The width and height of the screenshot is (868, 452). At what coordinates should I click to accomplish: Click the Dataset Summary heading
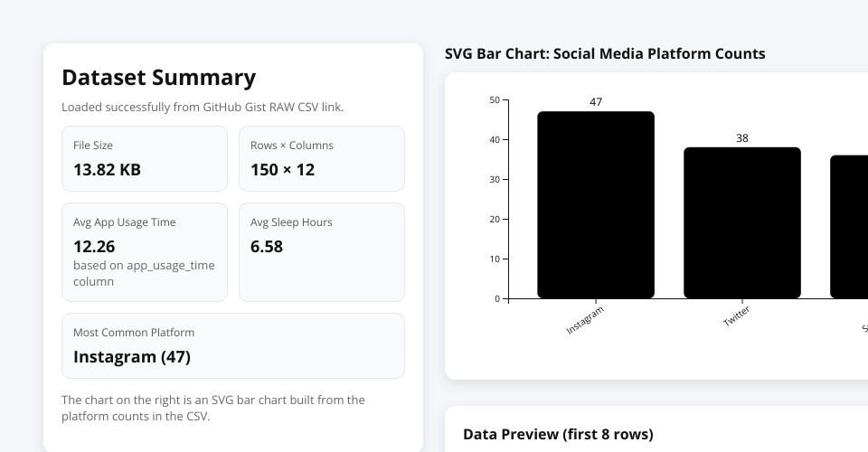pos(158,78)
